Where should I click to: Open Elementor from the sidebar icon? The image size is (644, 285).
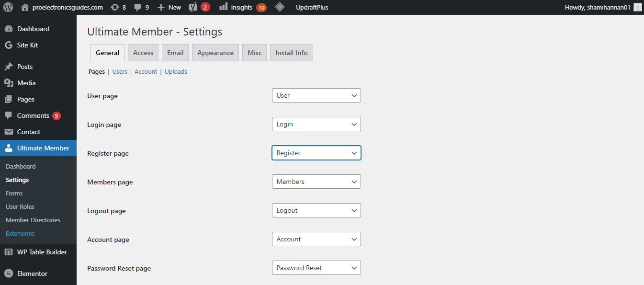pyautogui.click(x=9, y=274)
